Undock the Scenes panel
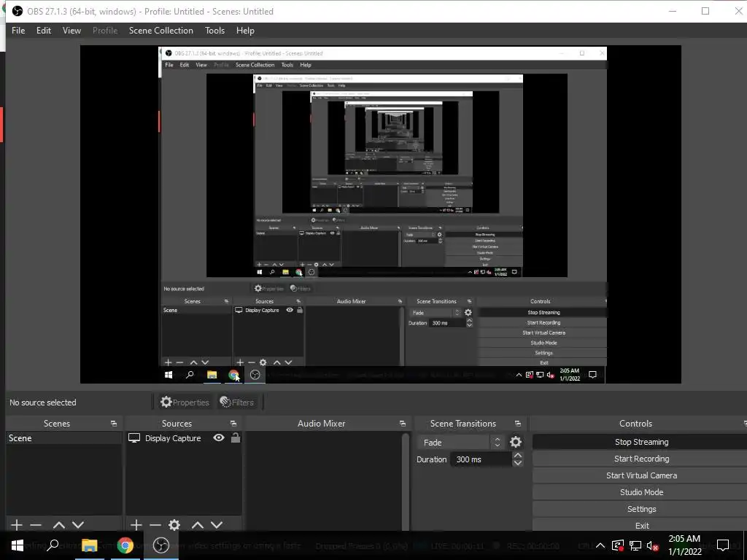The height and width of the screenshot is (560, 747). click(x=114, y=424)
